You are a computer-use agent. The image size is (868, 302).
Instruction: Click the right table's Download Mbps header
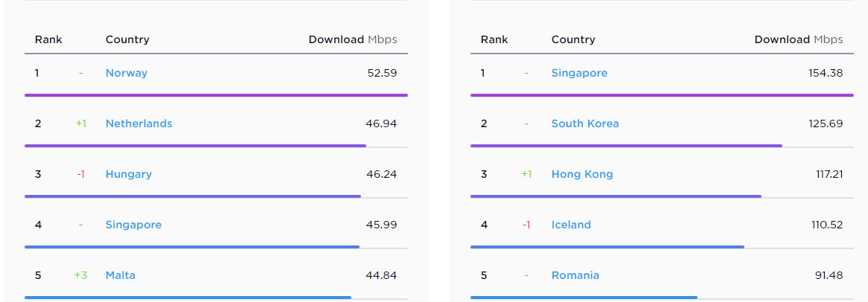pyautogui.click(x=799, y=39)
